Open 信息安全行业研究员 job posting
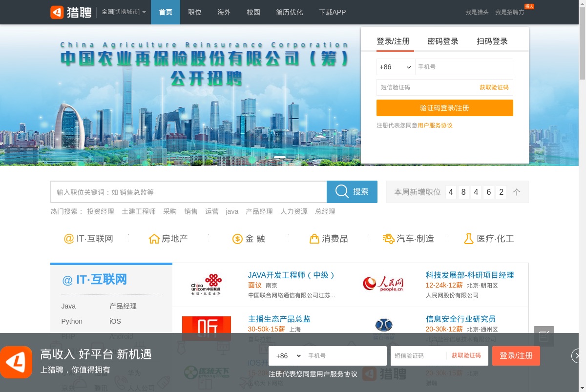 click(x=460, y=319)
